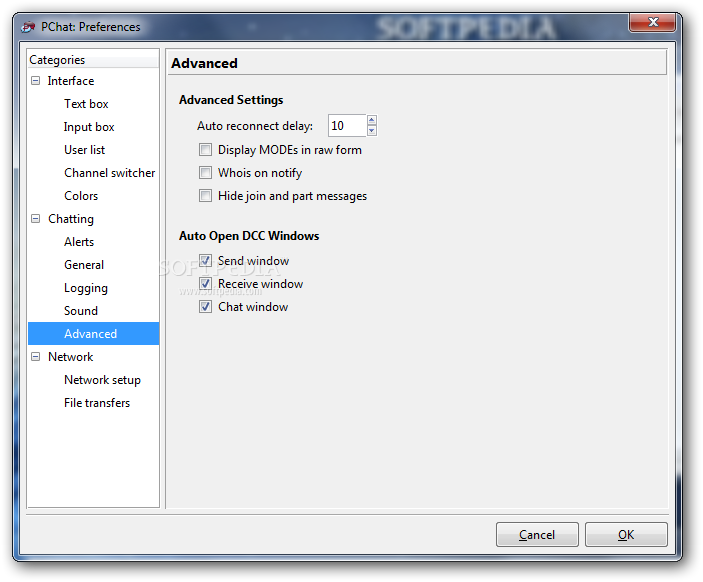
Task: Open the General chatting settings
Action: 84,265
